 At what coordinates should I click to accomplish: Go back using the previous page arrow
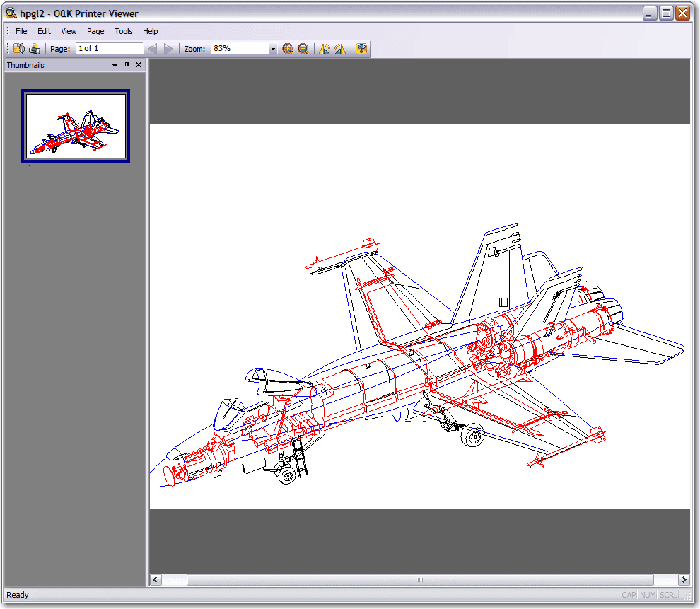tap(153, 48)
